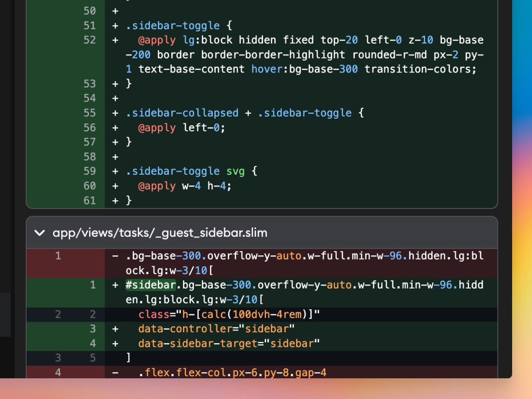Click the svg token on line 59
532x399 pixels.
pyautogui.click(x=236, y=171)
